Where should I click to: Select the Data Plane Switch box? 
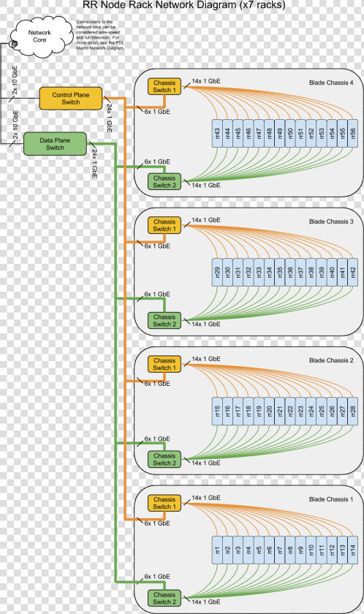[56, 144]
